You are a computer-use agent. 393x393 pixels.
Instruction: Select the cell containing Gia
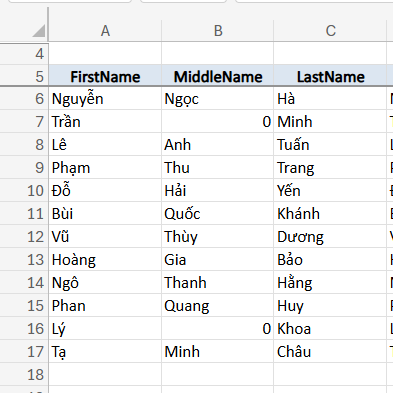(218, 260)
